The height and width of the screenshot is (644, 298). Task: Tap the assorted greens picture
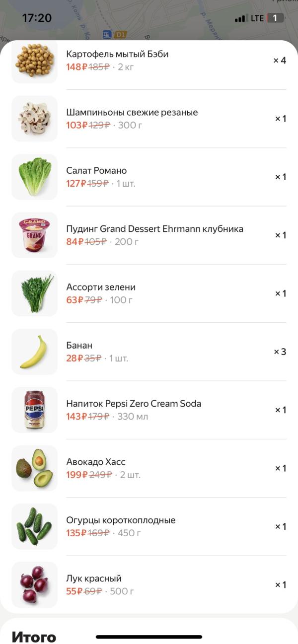coord(34,293)
